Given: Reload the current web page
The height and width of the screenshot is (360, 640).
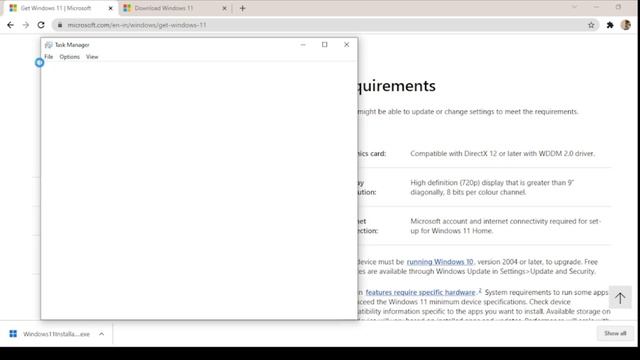Looking at the screenshot, I should (x=41, y=25).
